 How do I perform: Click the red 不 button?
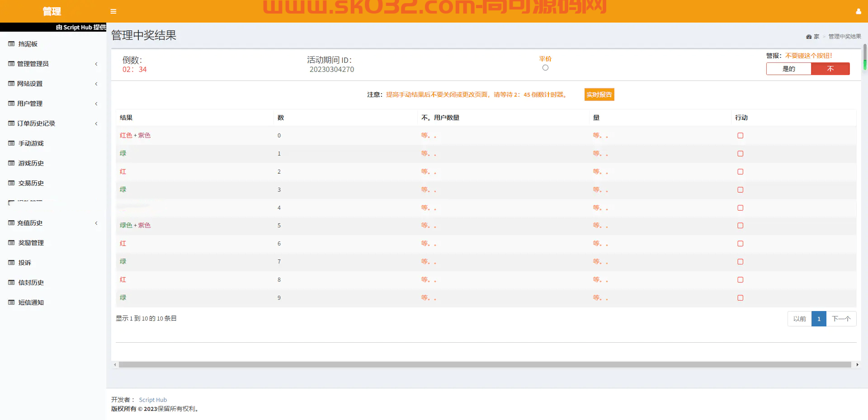click(830, 69)
